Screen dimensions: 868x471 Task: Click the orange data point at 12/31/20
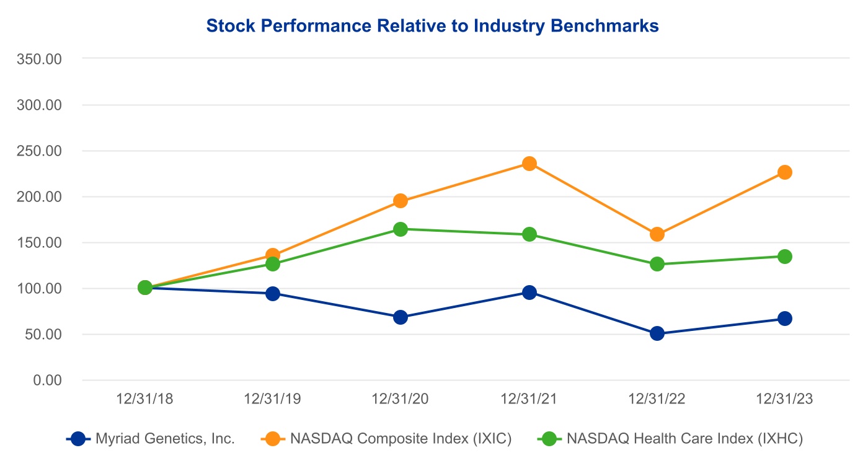click(x=401, y=201)
